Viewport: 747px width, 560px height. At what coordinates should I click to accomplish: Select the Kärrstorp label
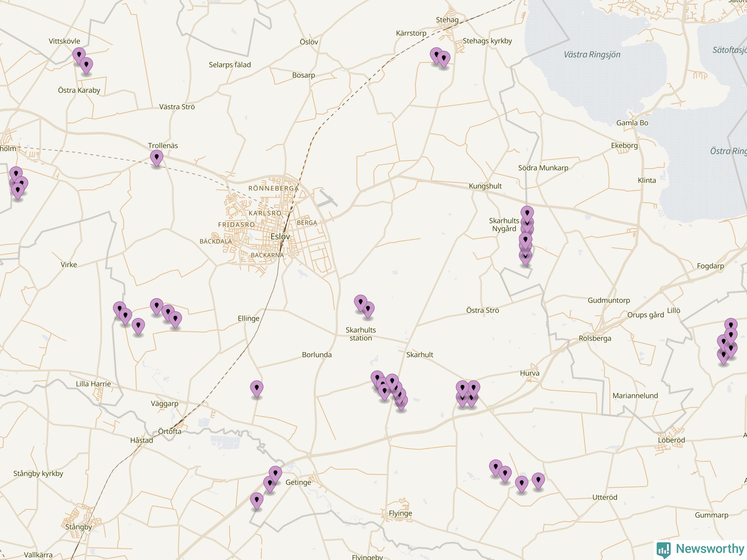[411, 34]
